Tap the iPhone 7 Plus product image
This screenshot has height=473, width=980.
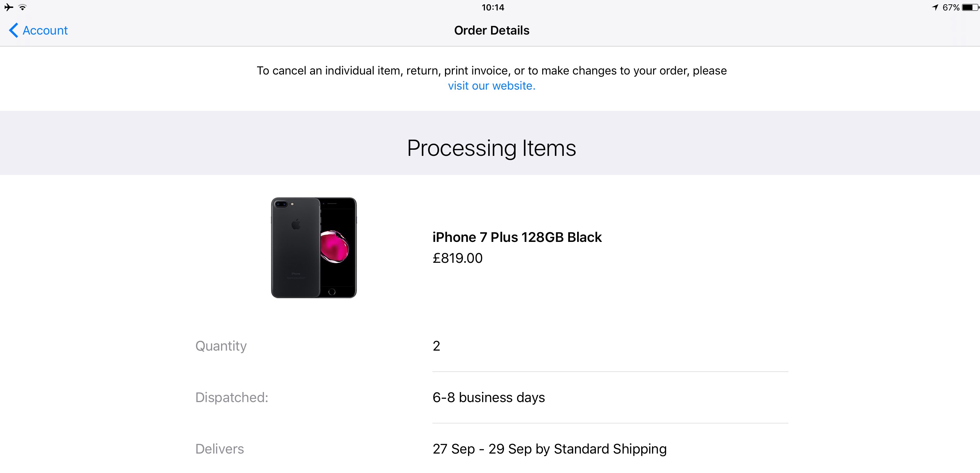click(x=314, y=248)
